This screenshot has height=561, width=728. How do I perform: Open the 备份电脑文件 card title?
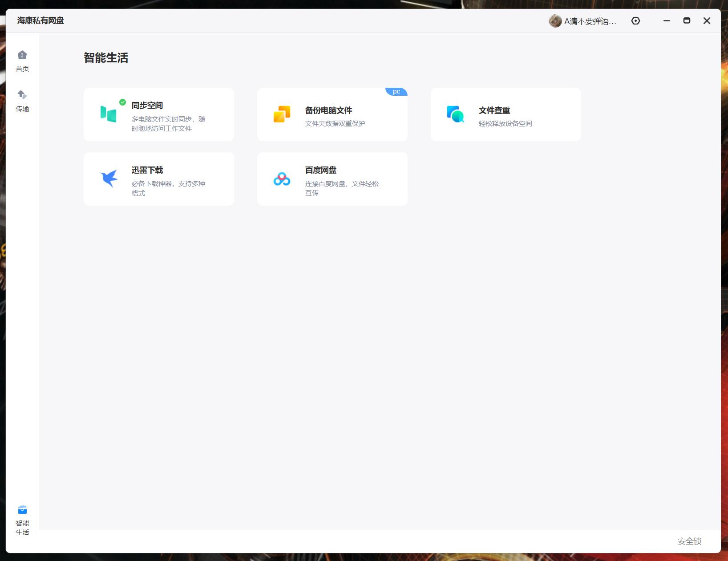tap(328, 110)
